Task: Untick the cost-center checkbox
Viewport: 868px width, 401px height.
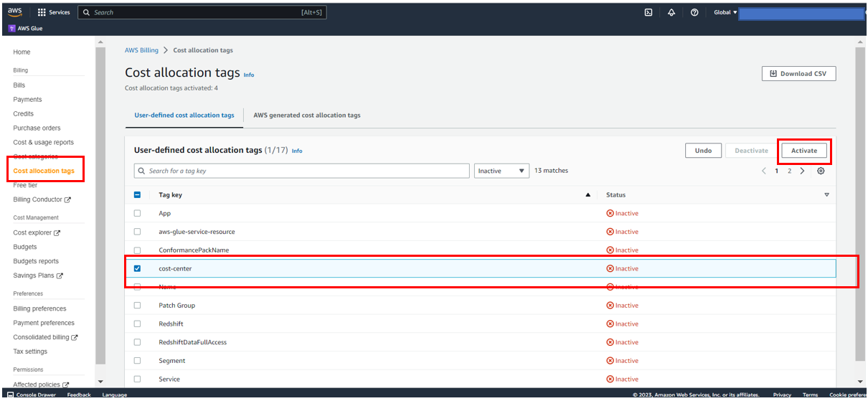Action: click(x=138, y=268)
